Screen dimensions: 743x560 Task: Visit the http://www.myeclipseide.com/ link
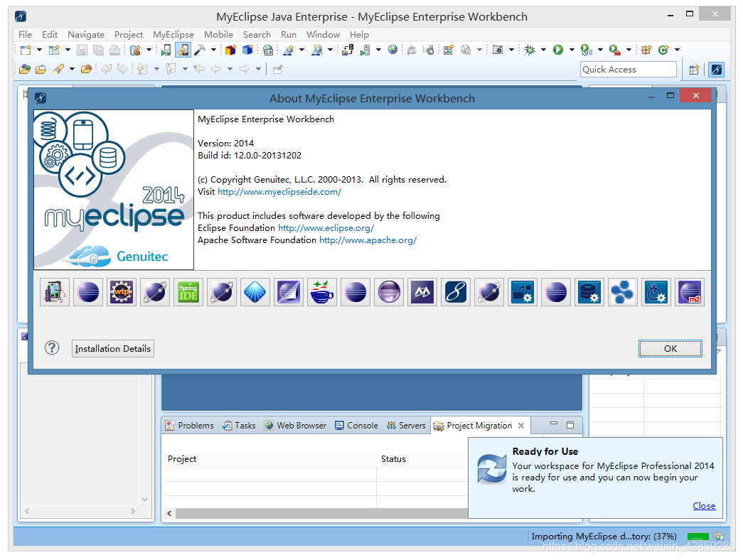point(279,191)
